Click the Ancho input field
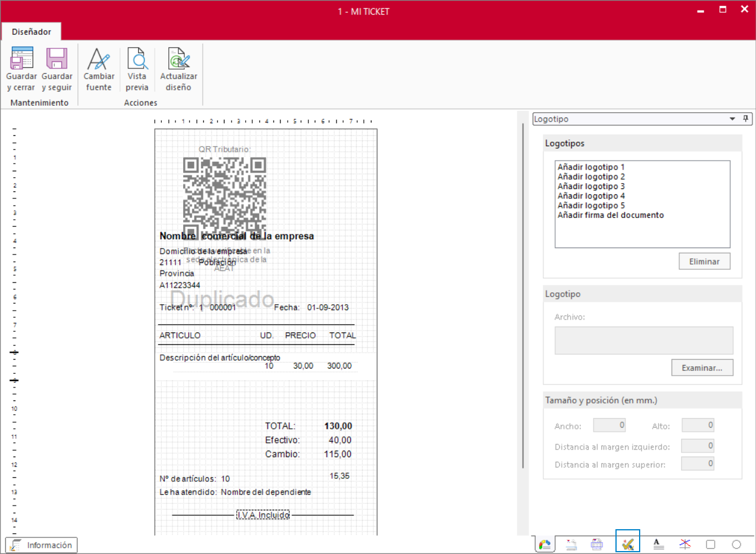The image size is (756, 554). pyautogui.click(x=609, y=425)
